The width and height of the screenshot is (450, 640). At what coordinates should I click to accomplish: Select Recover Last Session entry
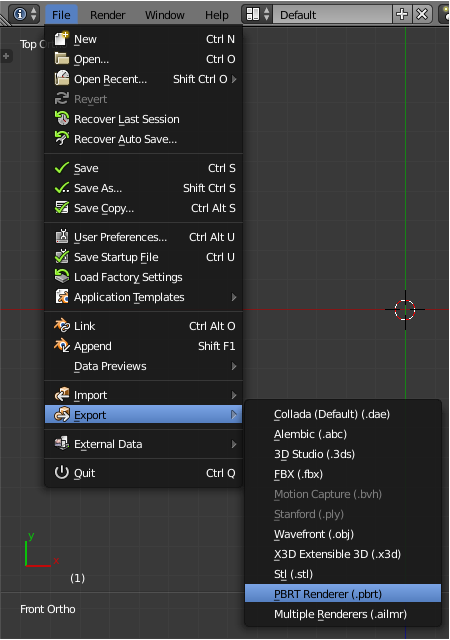pos(143,119)
